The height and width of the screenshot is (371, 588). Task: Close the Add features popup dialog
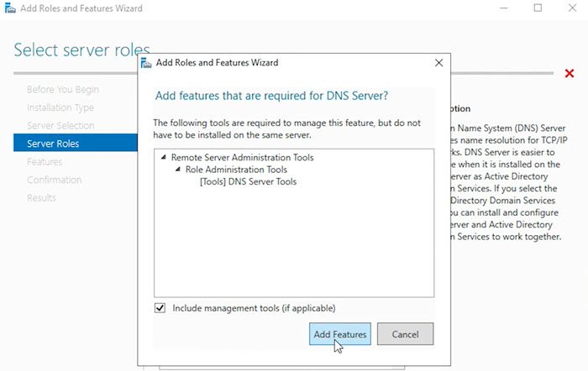(438, 63)
